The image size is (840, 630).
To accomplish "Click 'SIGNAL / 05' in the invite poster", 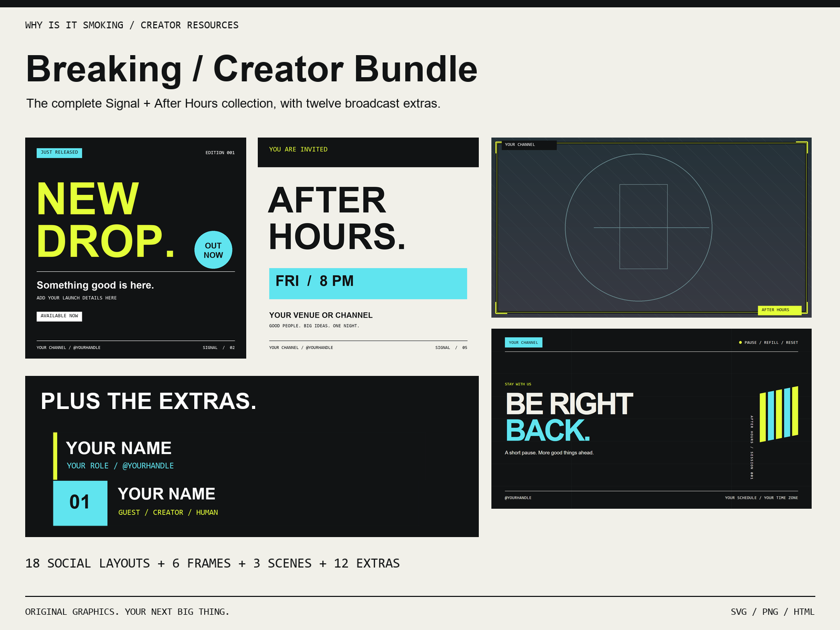I will coord(451,348).
